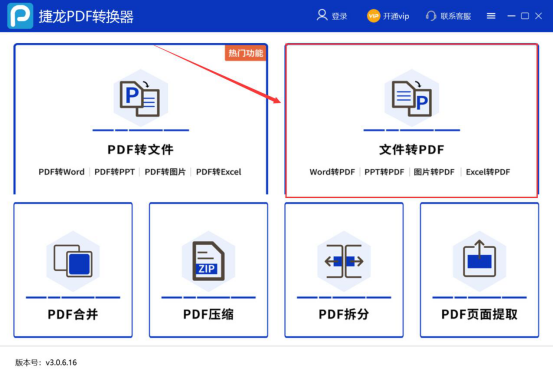Click the headset customer service icon

click(431, 16)
